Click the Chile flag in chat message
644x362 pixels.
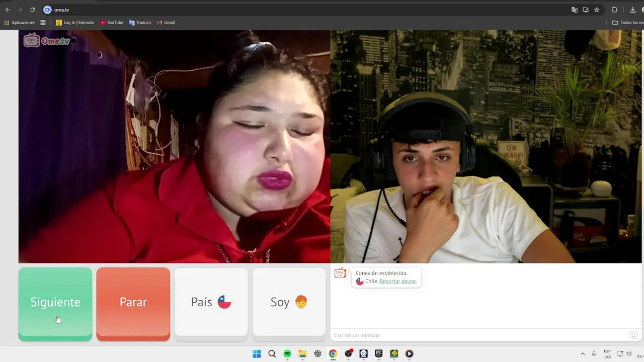360,282
